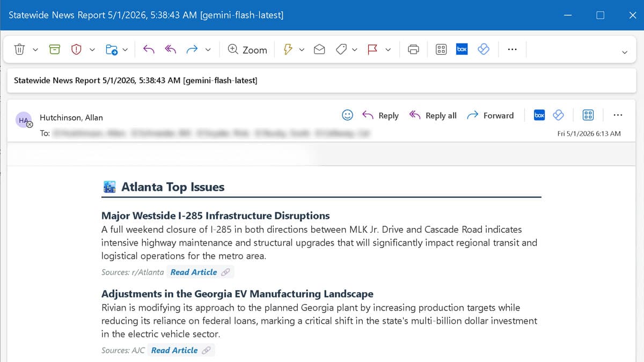Open Quick steps lightning icon
Viewport: 644px width, 362px height.
click(x=288, y=49)
